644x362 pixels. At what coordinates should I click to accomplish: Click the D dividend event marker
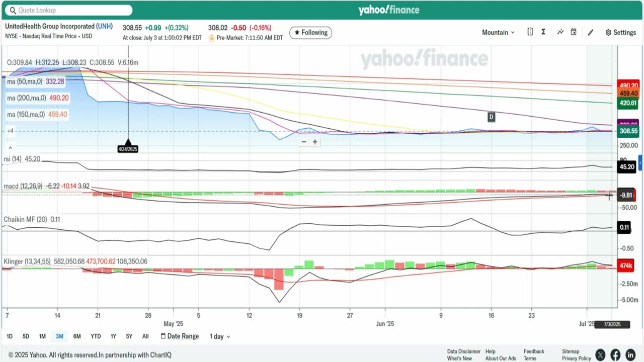pos(491,117)
